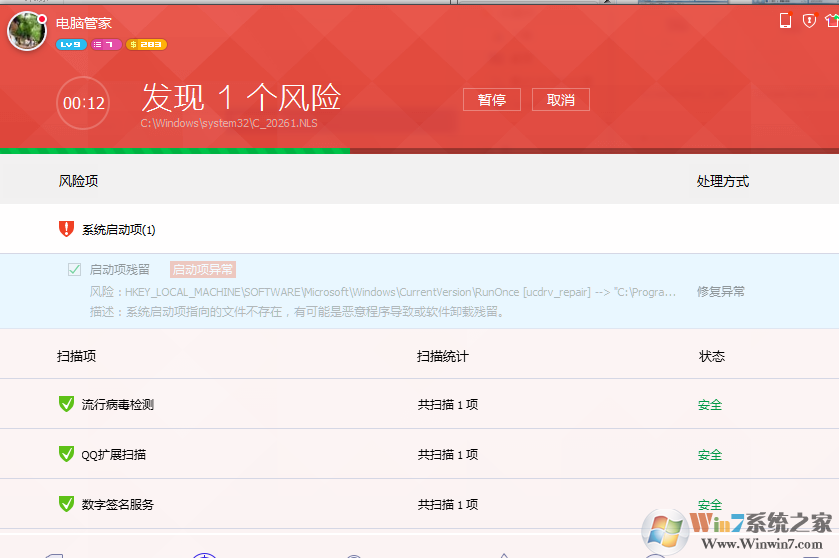Uncheck the 启动项残留 checkbox
Viewport: 839px width, 558px height.
(x=74, y=269)
